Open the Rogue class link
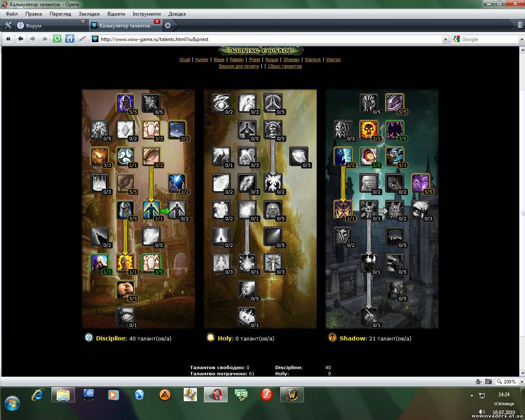Viewport: 525px width, 420px height. tap(272, 59)
